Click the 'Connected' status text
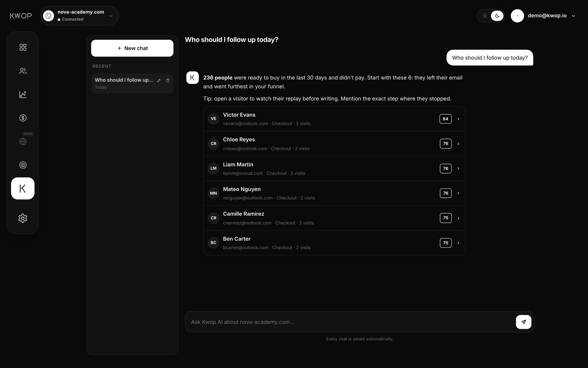This screenshot has height=368, width=588. [73, 19]
